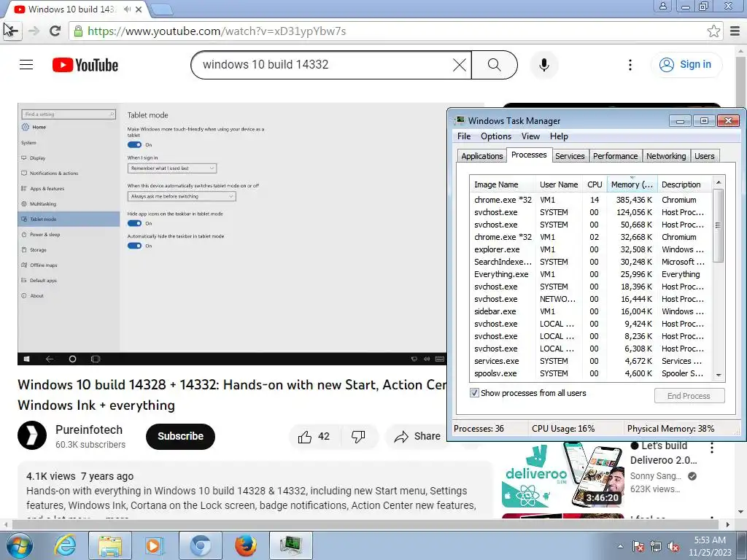Select the spoolsv.exe process row

click(591, 373)
